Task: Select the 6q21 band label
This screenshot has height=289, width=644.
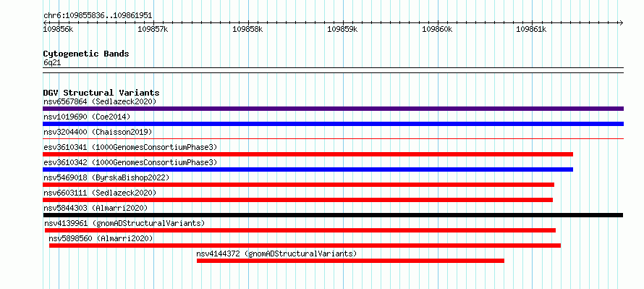Action: tap(52, 63)
